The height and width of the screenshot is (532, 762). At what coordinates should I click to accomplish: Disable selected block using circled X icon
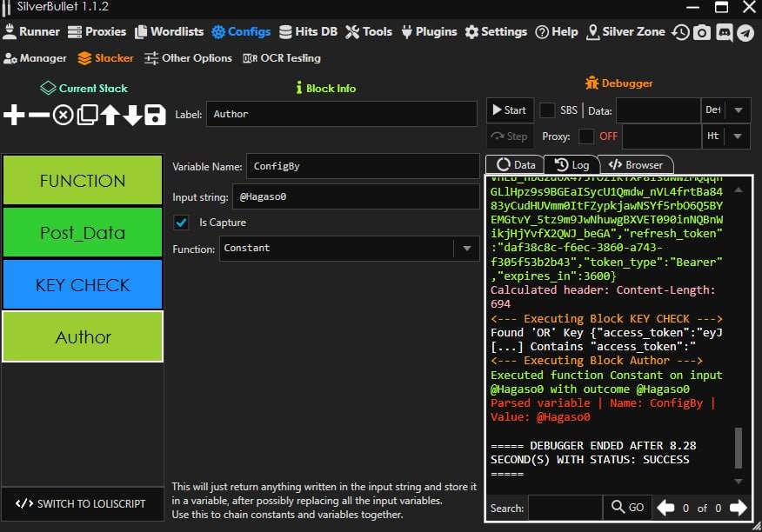click(63, 115)
